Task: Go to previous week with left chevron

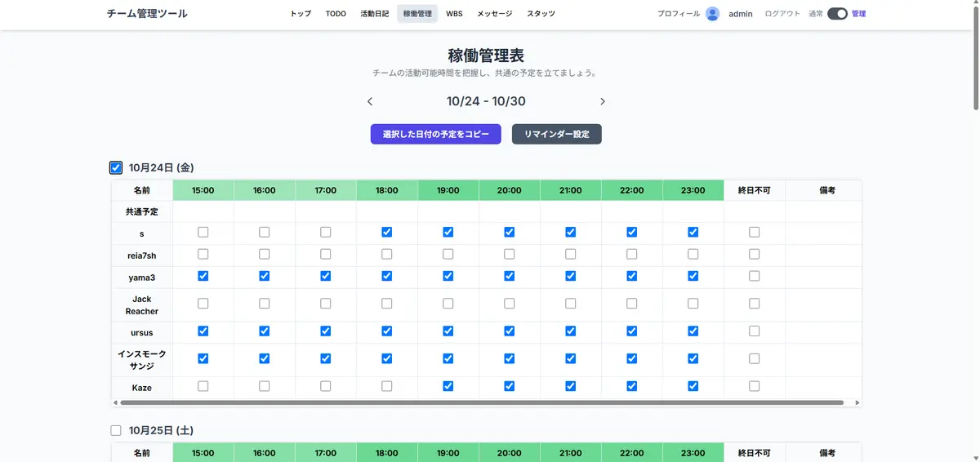Action: coord(370,102)
